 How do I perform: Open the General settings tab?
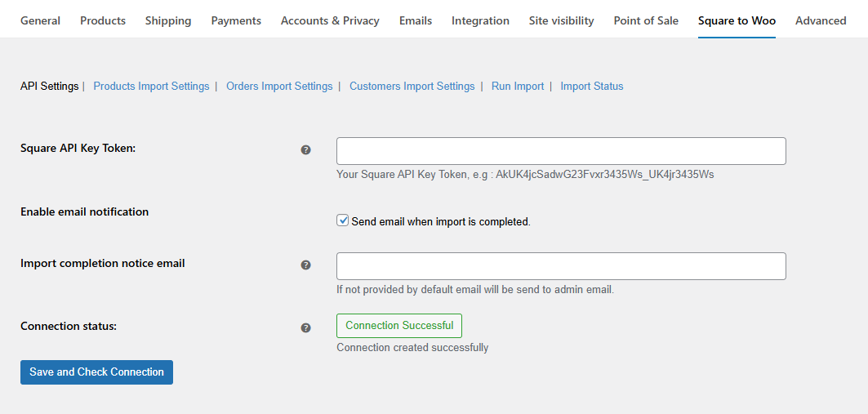(x=40, y=20)
